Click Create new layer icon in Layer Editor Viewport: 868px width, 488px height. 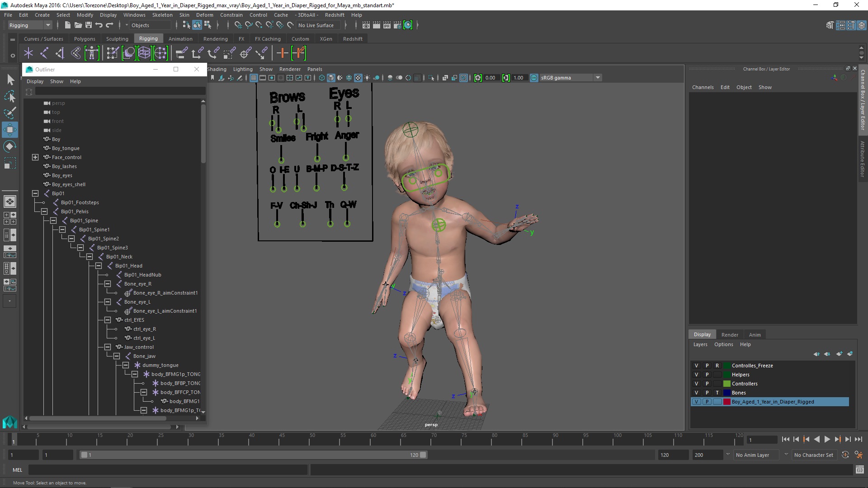[839, 354]
